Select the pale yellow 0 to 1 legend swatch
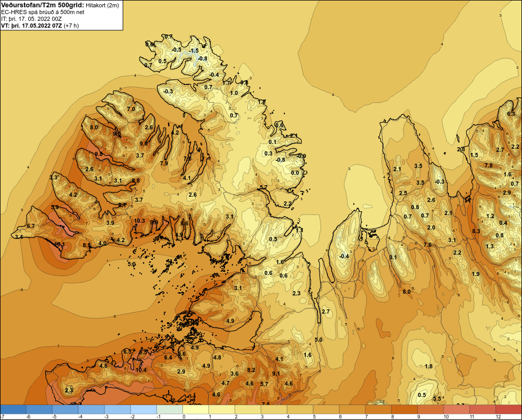 point(196,409)
